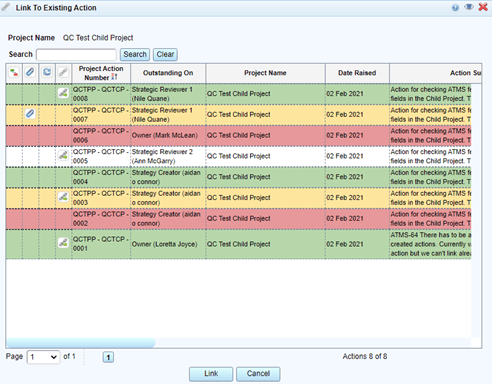Click the help icon in title bar
This screenshot has width=492, height=384.
pyautogui.click(x=455, y=8)
